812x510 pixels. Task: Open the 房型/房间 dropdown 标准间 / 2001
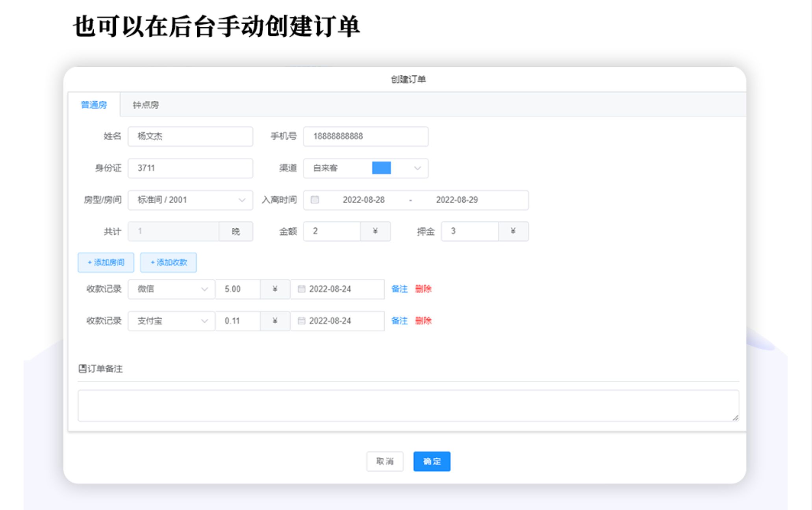click(x=190, y=200)
